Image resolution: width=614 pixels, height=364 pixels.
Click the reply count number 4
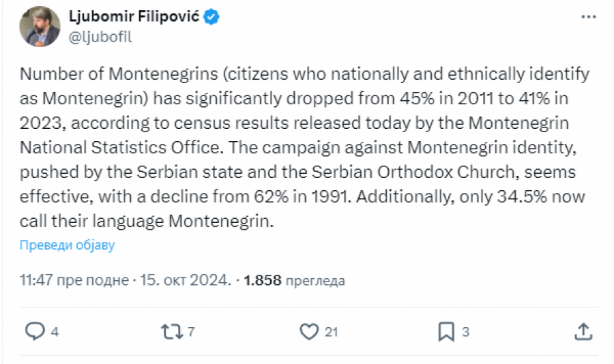click(x=55, y=332)
